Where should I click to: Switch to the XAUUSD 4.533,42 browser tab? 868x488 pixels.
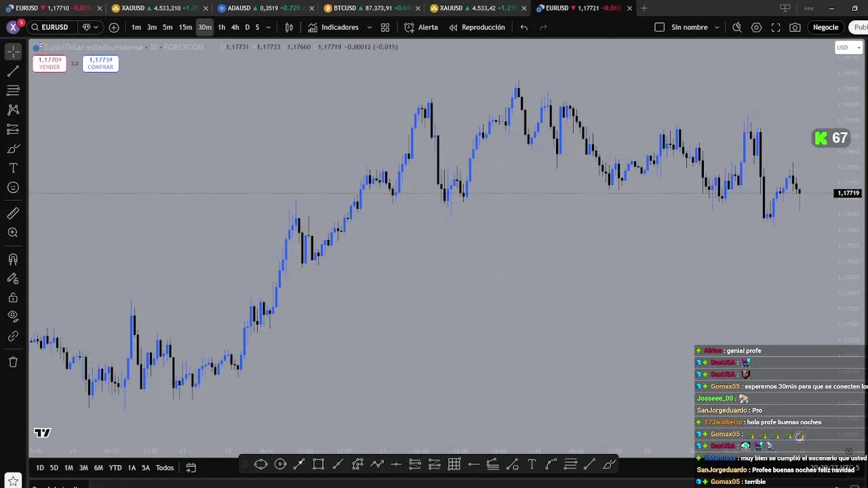click(478, 8)
